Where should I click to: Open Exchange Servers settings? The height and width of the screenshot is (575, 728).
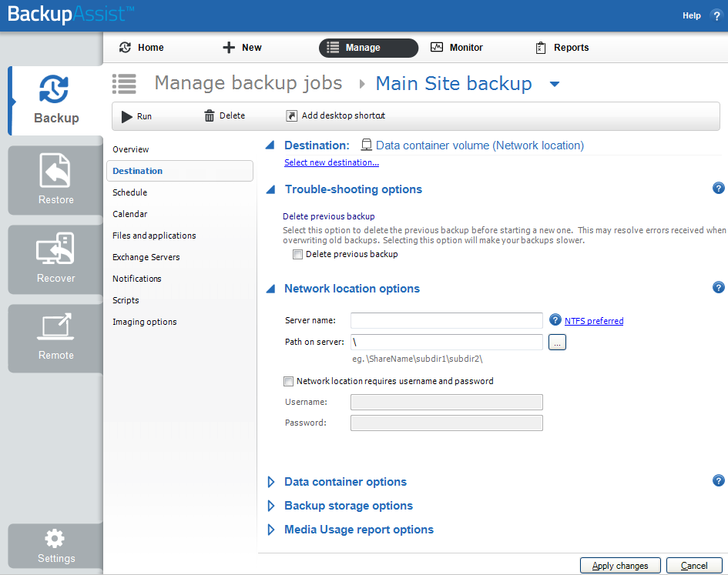(x=146, y=257)
